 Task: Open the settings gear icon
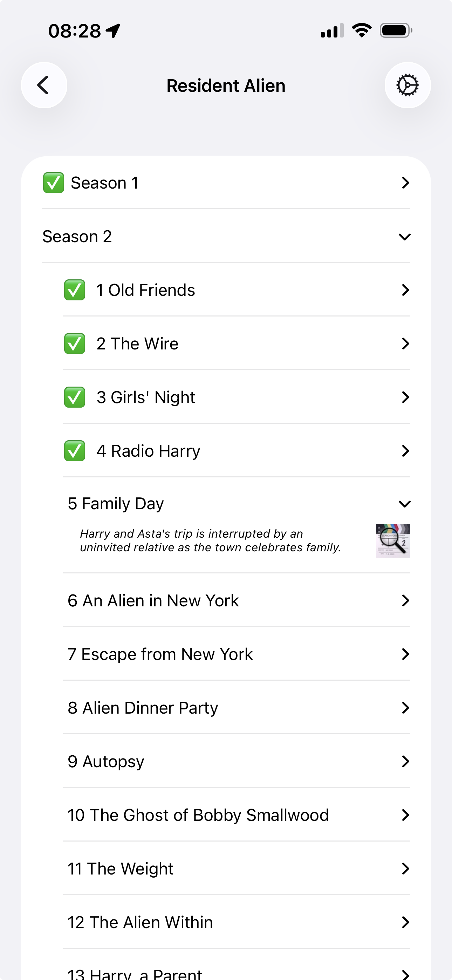point(408,85)
